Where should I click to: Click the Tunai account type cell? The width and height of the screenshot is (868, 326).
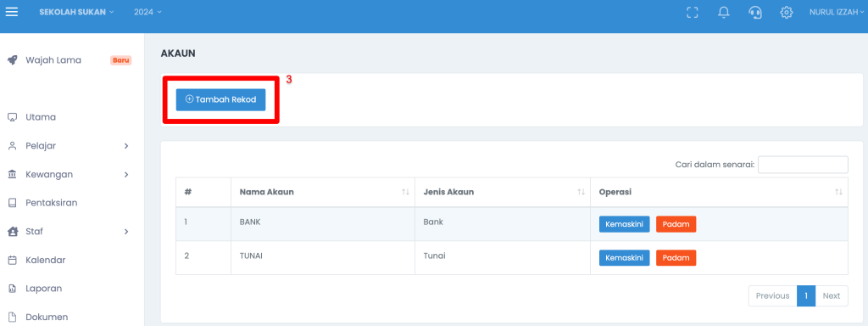503,258
